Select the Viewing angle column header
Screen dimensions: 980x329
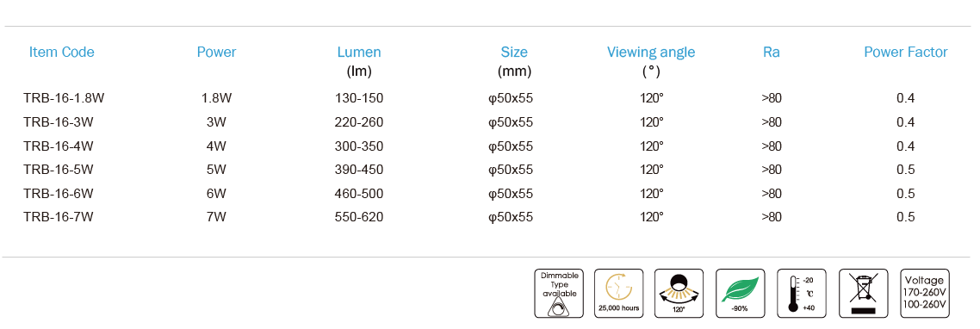click(x=651, y=52)
